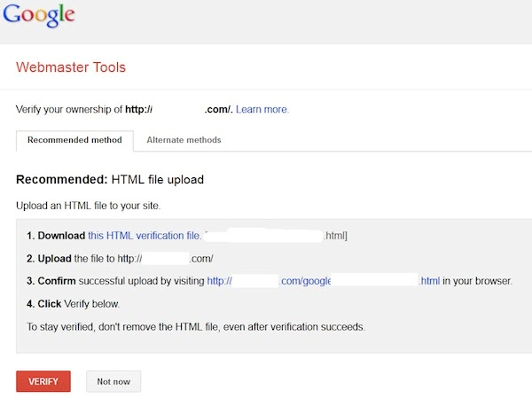
Task: Select the Recommended method tab
Action: click(74, 140)
